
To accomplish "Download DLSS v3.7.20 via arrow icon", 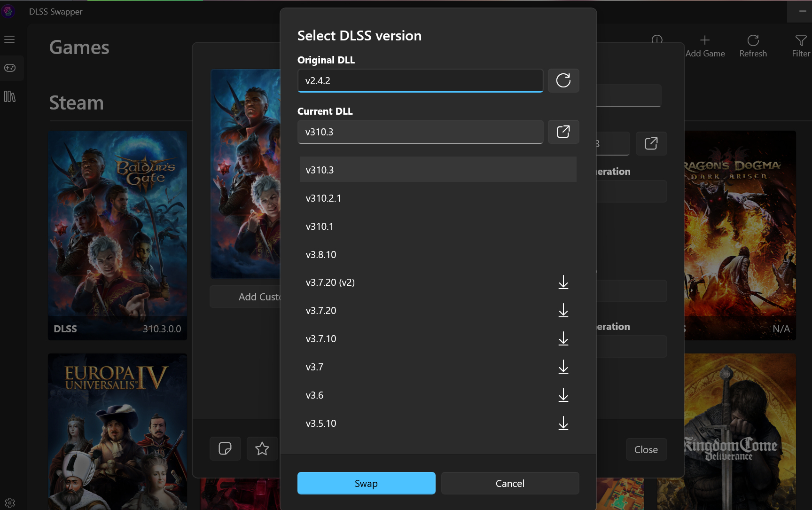I will pos(563,311).
